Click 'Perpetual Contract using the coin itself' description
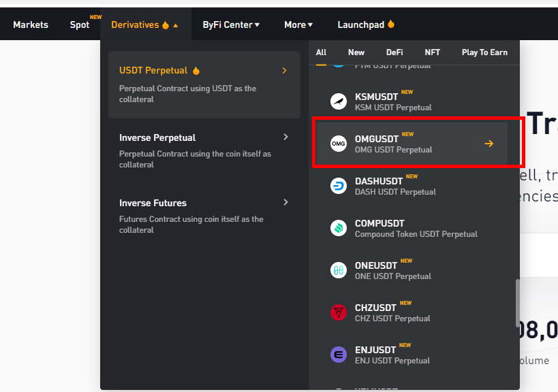Screen dimensions: 558x392 195,159
